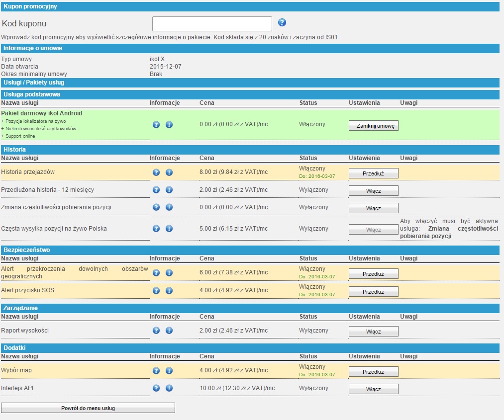
Task: Click Powrót do menu usług button
Action: pyautogui.click(x=88, y=408)
